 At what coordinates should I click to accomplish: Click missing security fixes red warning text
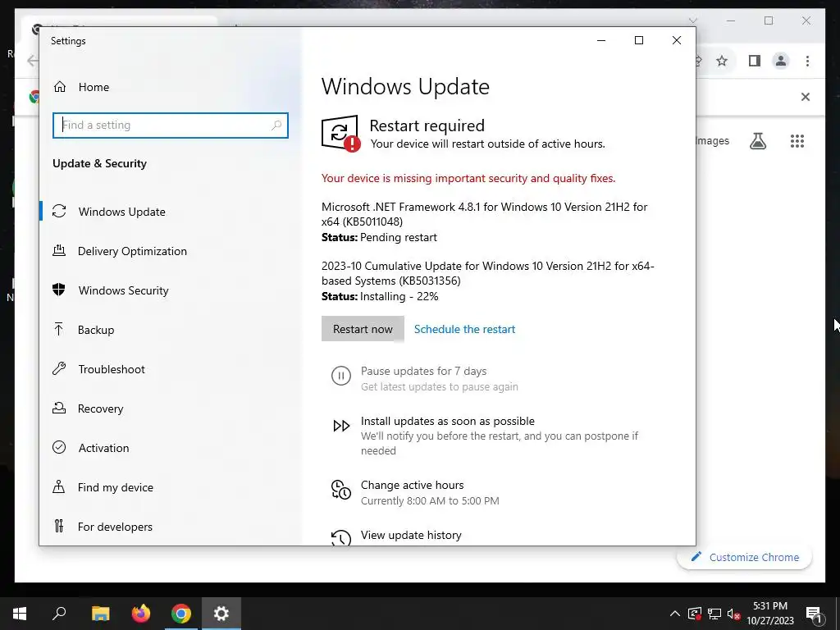pos(468,178)
